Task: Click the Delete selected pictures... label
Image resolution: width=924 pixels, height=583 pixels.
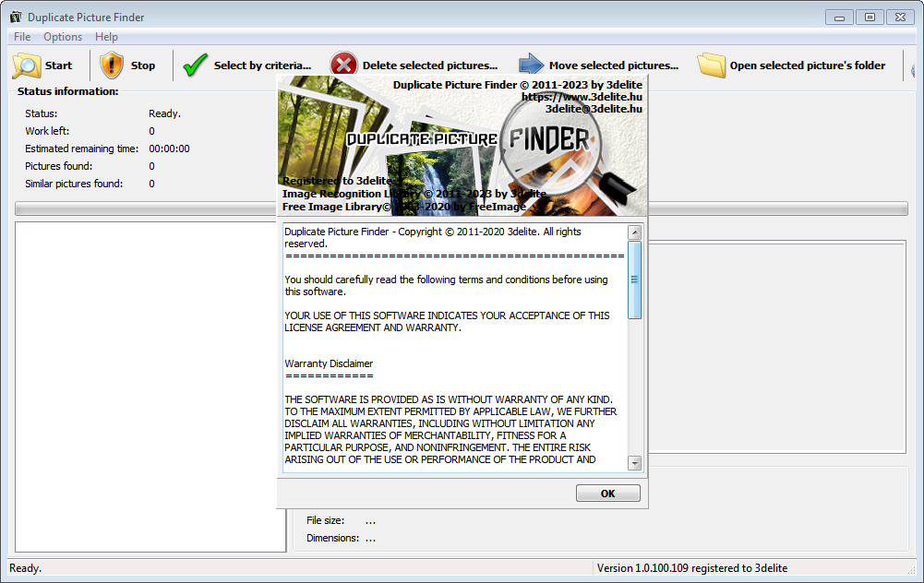Action: click(x=429, y=65)
